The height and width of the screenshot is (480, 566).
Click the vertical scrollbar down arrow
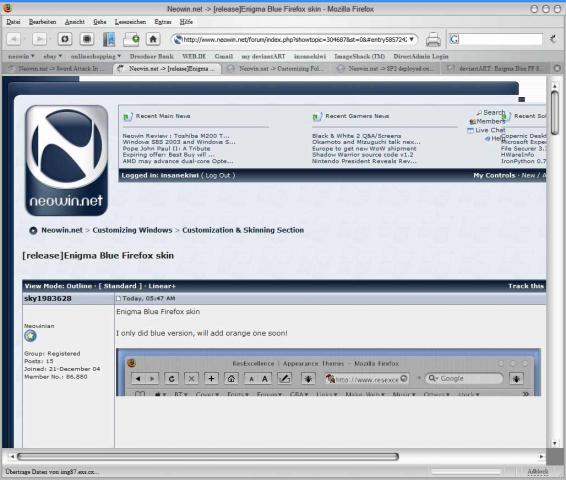click(555, 443)
